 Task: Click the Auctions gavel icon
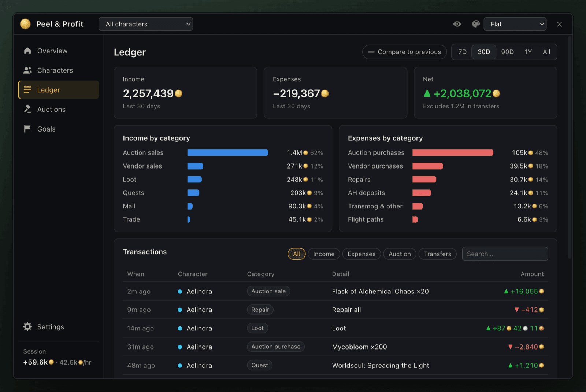(27, 109)
